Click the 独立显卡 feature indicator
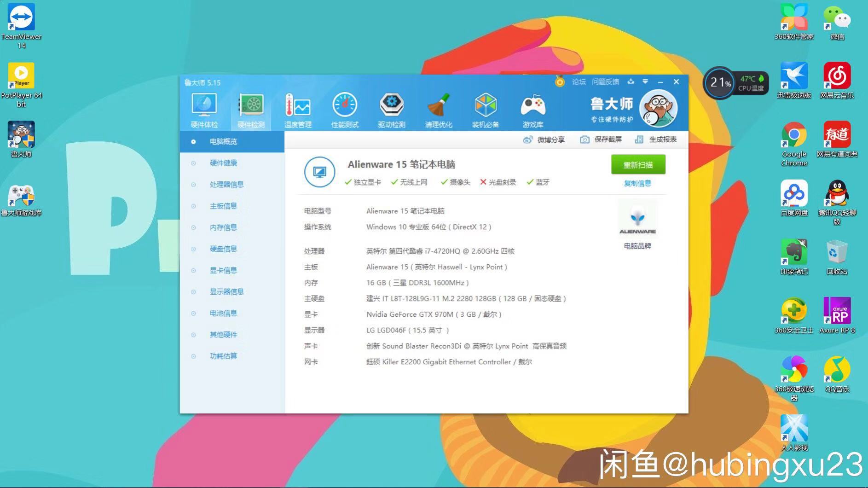868x488 pixels. [x=363, y=182]
